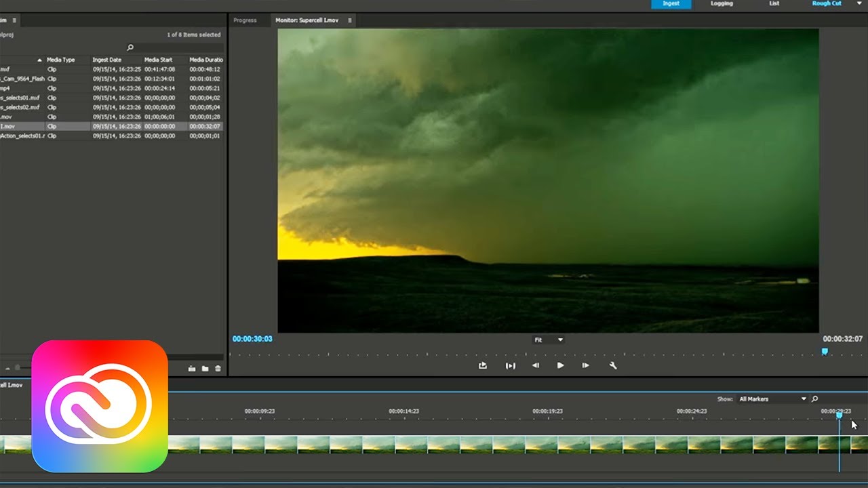
Task: Click the magnifier search icon in project panel
Action: [130, 47]
